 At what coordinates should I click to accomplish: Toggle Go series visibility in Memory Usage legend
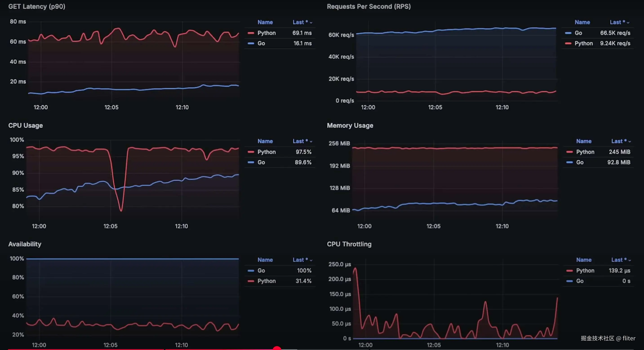click(x=580, y=162)
